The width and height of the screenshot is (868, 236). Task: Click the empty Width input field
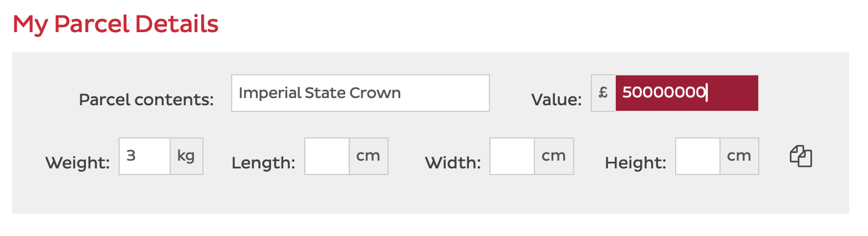point(512,156)
